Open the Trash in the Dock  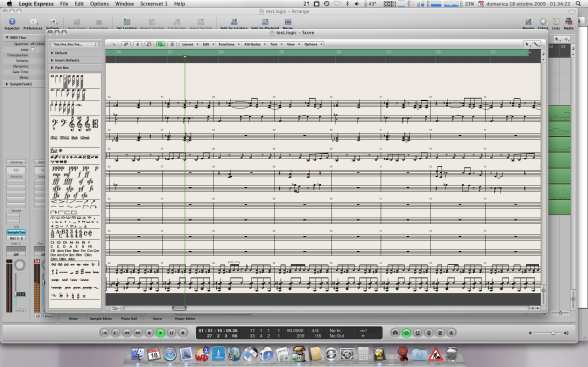click(x=452, y=354)
